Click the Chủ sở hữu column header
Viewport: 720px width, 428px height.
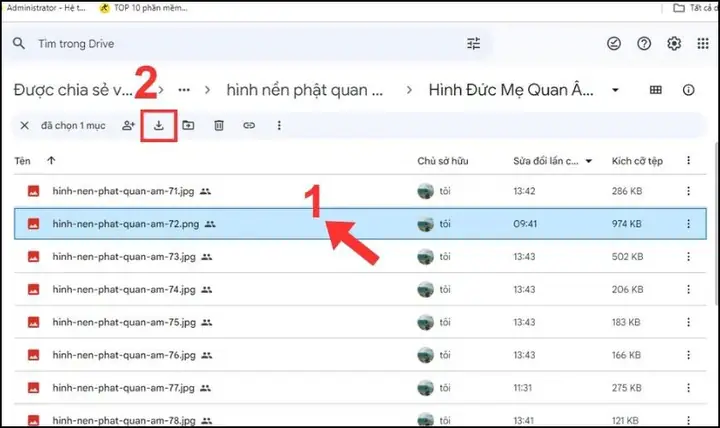(x=443, y=161)
